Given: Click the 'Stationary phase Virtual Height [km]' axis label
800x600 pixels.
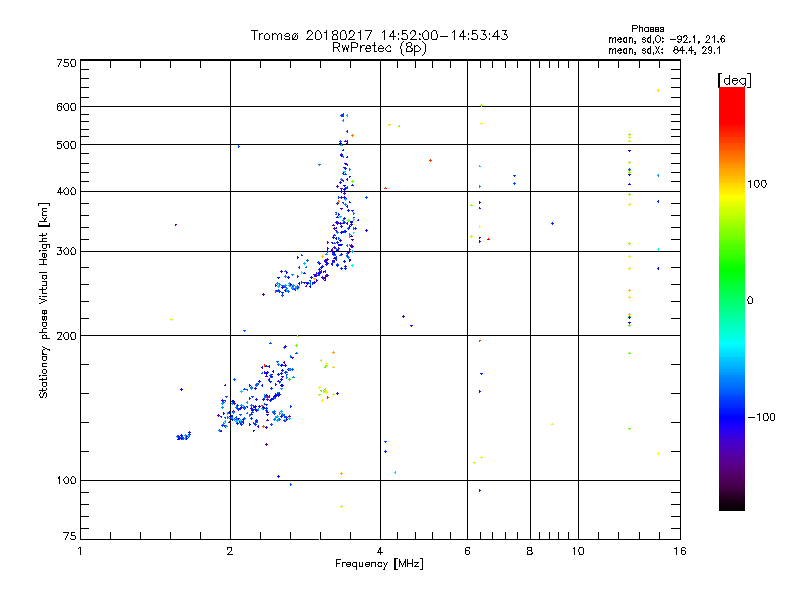Looking at the screenshot, I should (44, 301).
